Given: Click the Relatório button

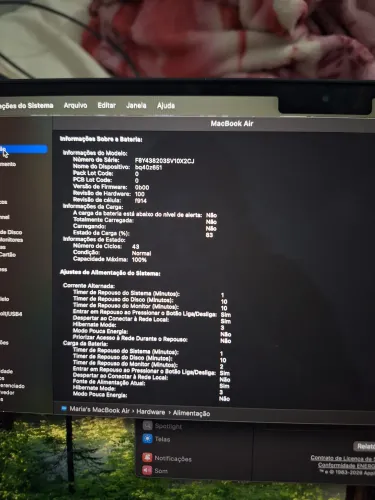Looking at the screenshot, I should coord(364,446).
